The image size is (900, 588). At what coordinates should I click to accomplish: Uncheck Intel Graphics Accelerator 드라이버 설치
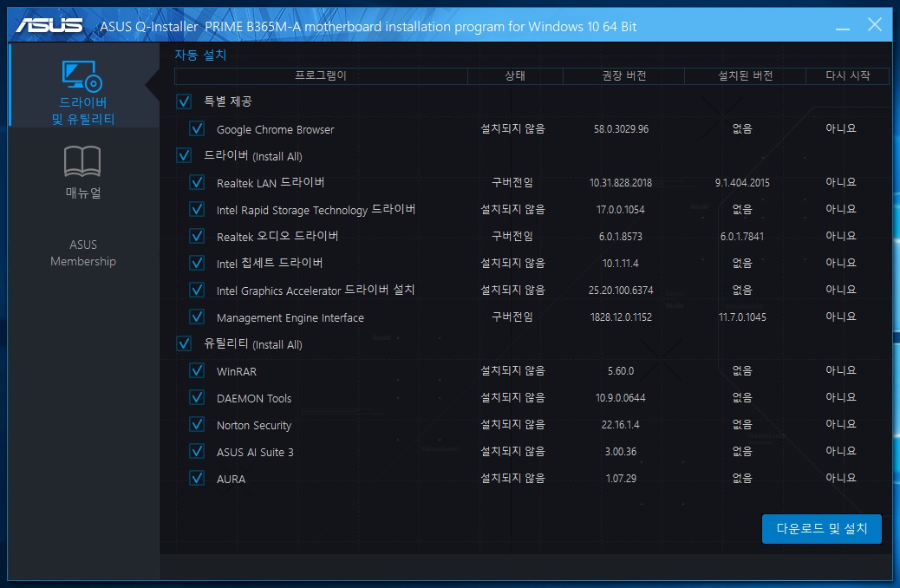coord(197,290)
